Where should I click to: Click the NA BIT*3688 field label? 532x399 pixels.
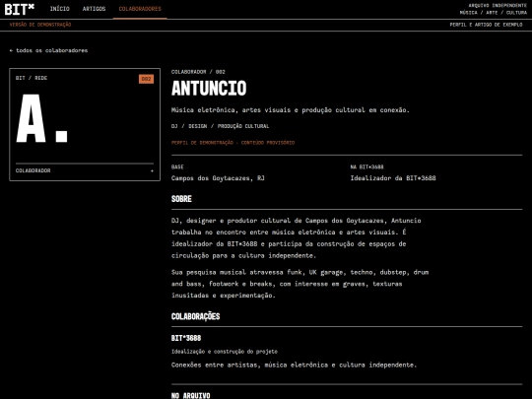click(x=366, y=166)
